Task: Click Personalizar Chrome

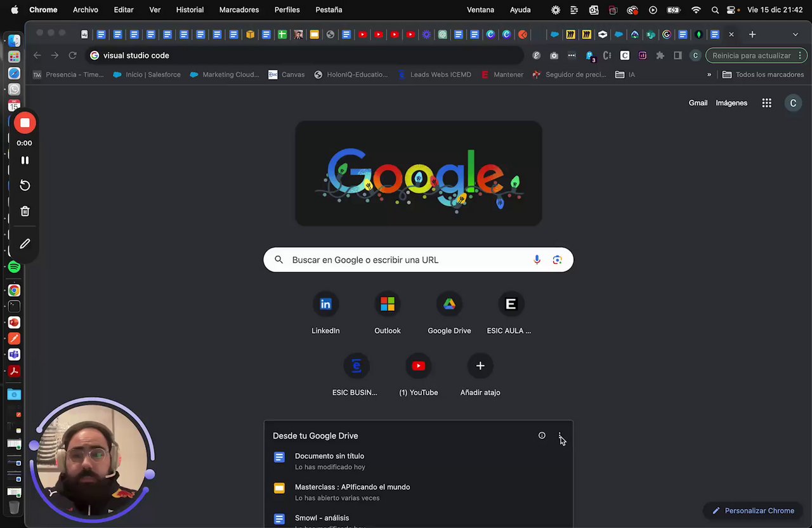Action: click(753, 511)
